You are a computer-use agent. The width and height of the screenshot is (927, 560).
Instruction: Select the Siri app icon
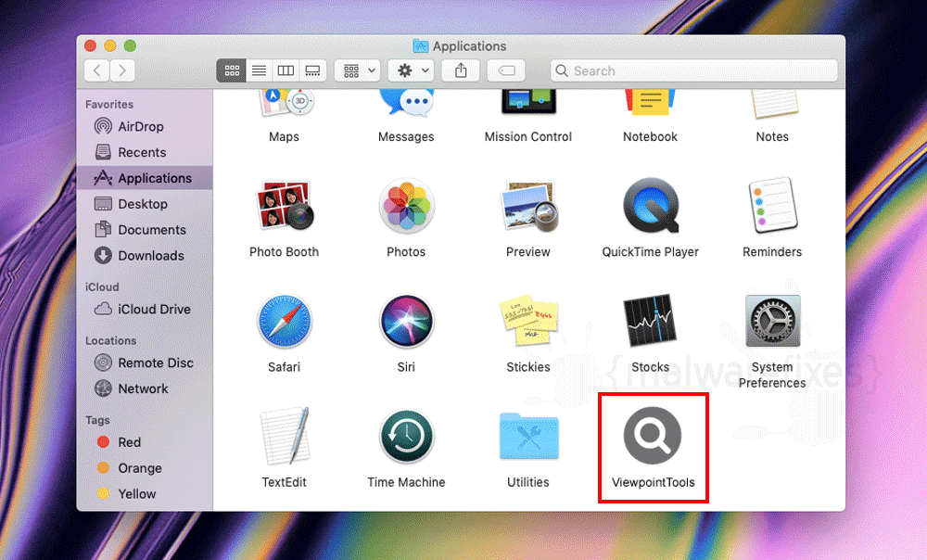[x=407, y=321]
